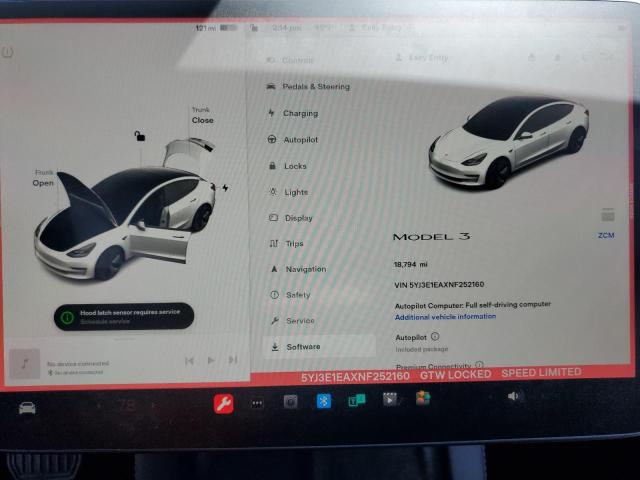Tap the Model 3 name label

(x=431, y=236)
